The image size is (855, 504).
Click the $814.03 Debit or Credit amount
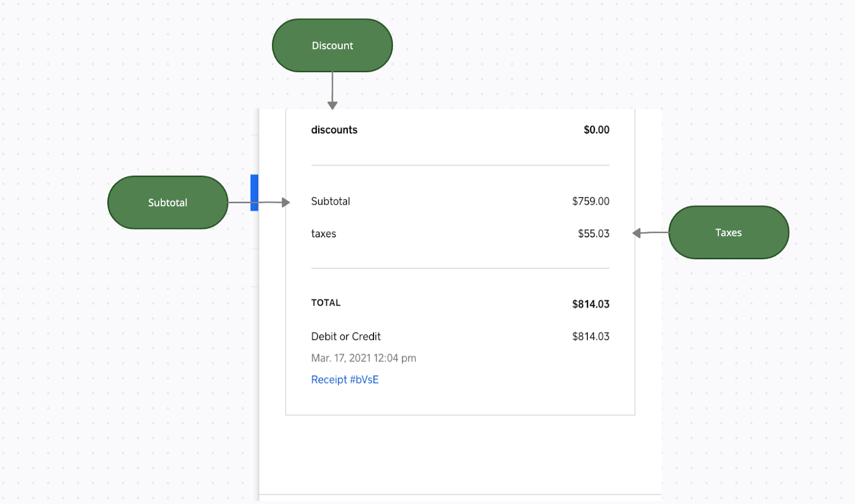click(x=590, y=337)
